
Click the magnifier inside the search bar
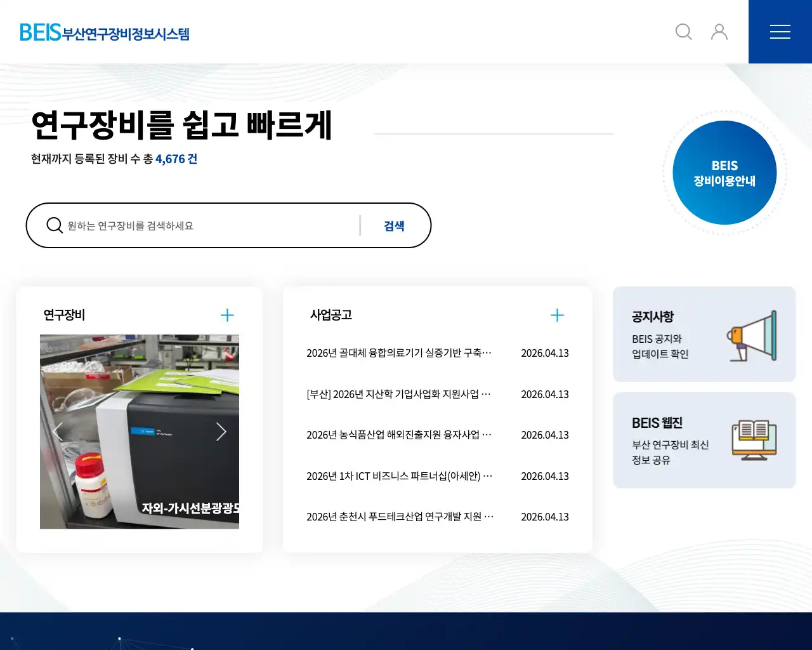tap(55, 225)
